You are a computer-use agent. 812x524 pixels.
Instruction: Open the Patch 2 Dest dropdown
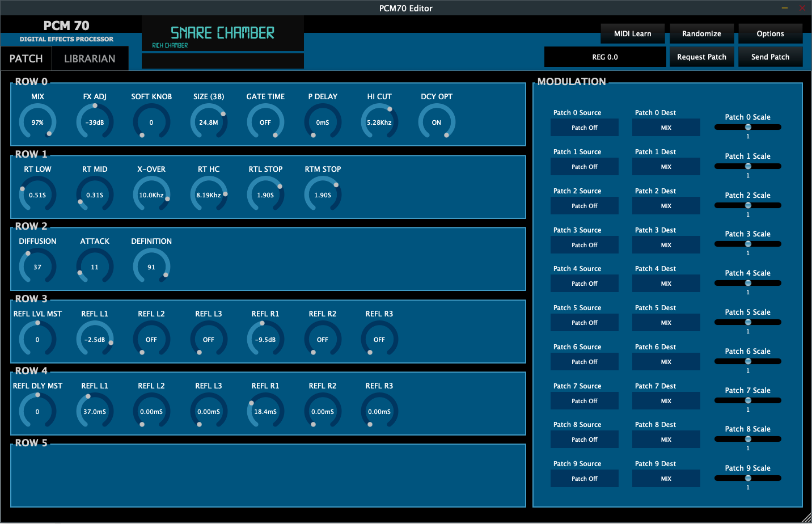point(666,206)
